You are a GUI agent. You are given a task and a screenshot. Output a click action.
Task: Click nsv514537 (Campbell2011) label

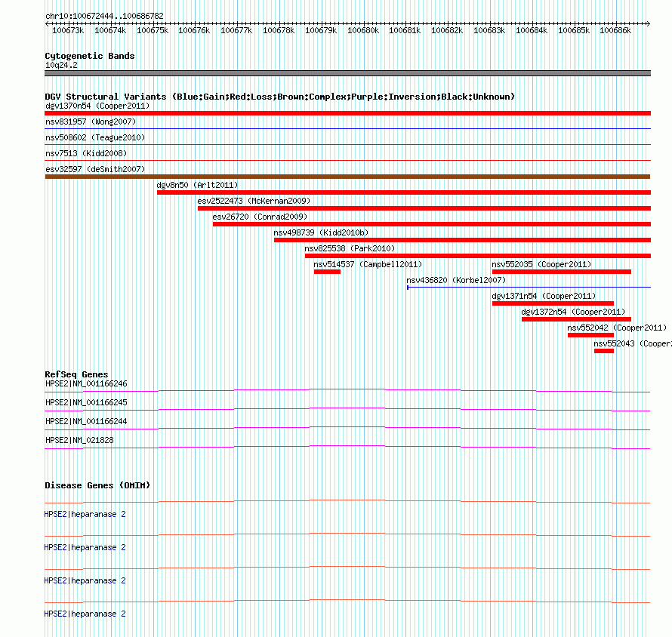[x=368, y=264]
